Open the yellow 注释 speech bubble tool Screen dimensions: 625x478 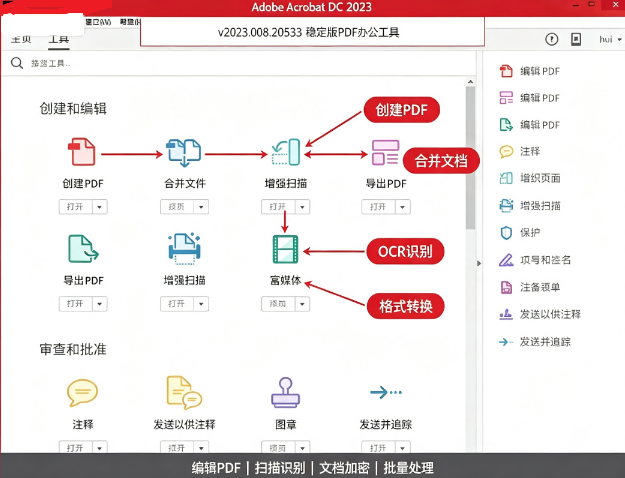(x=82, y=393)
